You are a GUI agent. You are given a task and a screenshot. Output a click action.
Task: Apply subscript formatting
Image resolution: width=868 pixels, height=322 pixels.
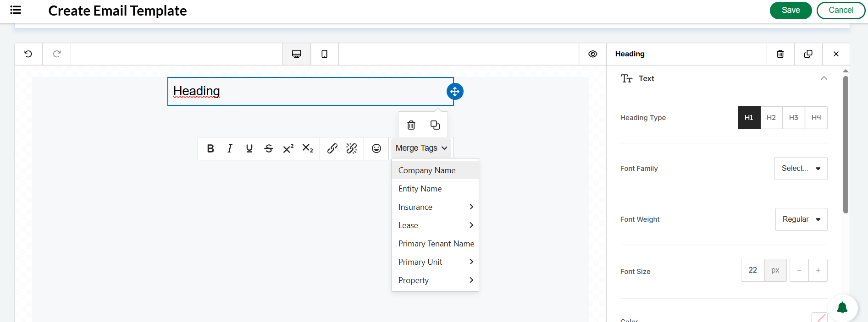pyautogui.click(x=308, y=148)
